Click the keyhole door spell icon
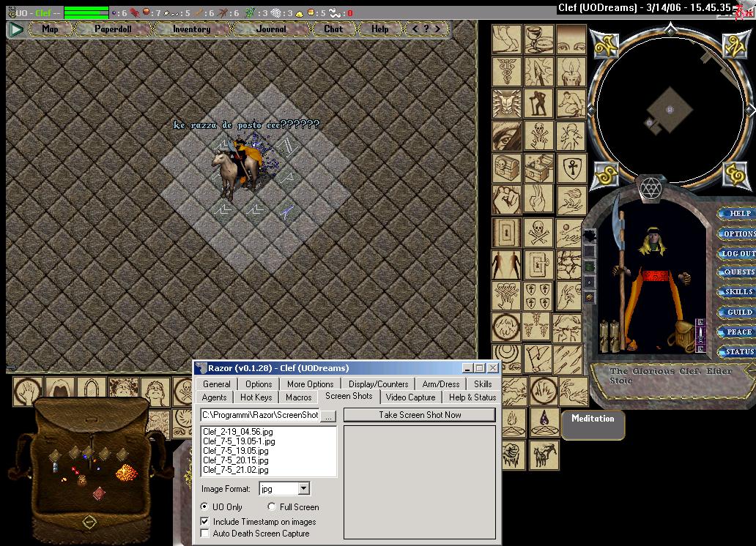The height and width of the screenshot is (546, 756). tap(506, 232)
